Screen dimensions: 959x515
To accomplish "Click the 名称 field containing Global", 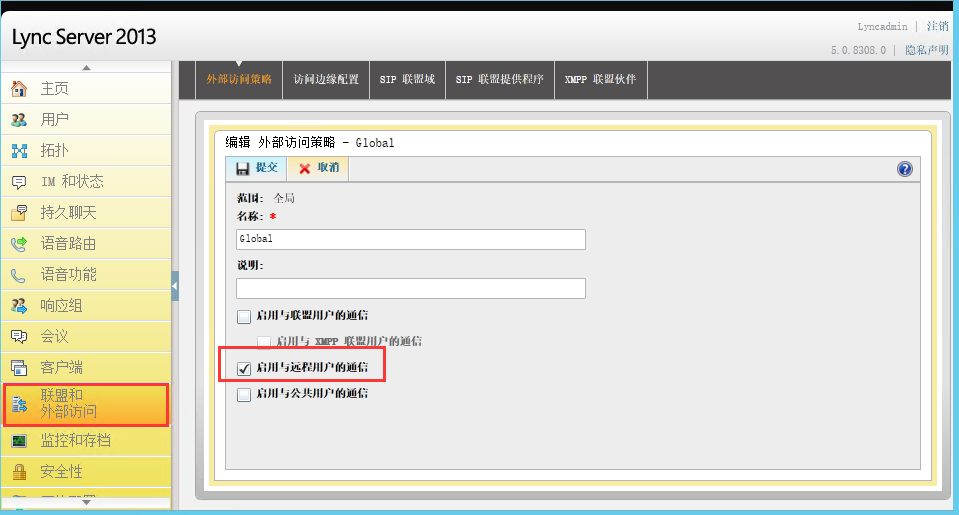I will (410, 239).
